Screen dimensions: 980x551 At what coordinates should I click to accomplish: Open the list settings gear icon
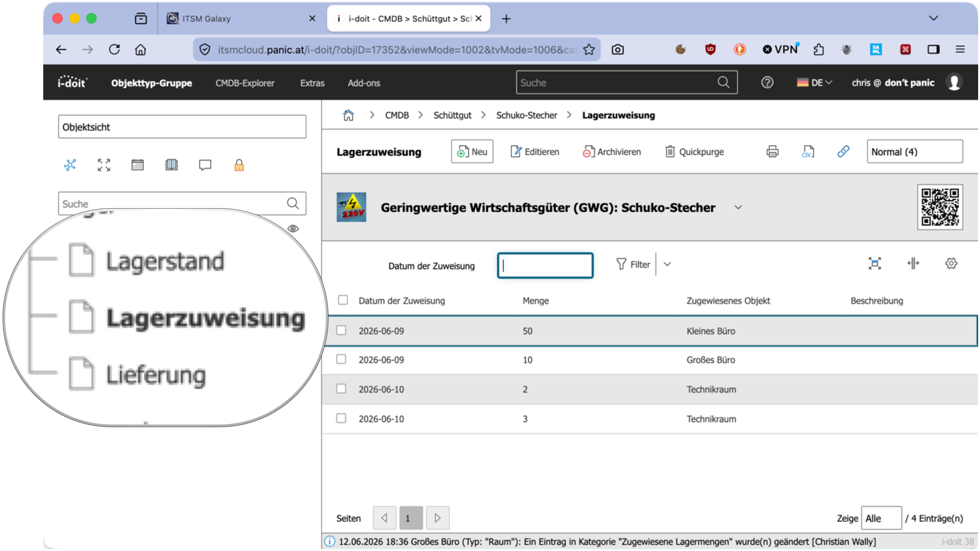pos(951,264)
